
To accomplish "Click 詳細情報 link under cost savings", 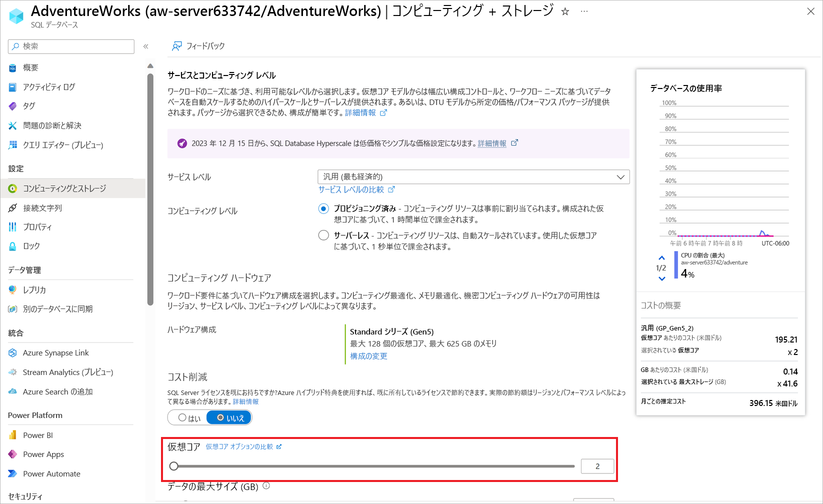I will pyautogui.click(x=245, y=401).
